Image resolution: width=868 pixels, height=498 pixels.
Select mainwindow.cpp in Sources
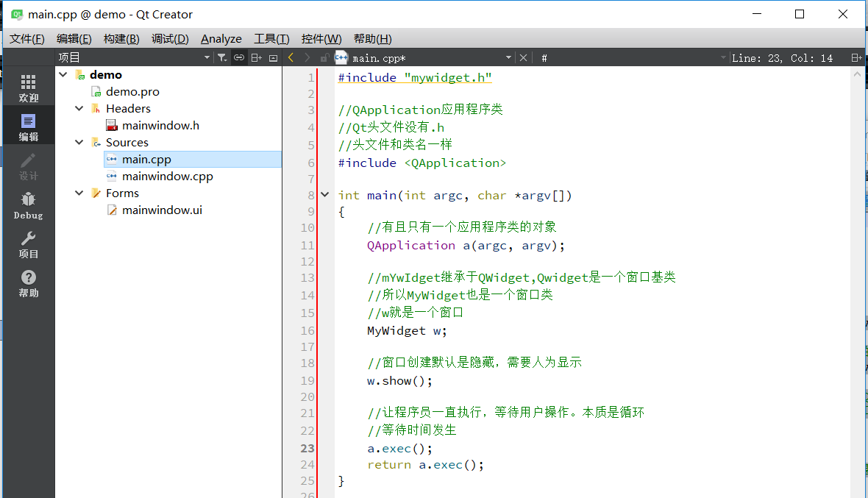[x=167, y=177]
